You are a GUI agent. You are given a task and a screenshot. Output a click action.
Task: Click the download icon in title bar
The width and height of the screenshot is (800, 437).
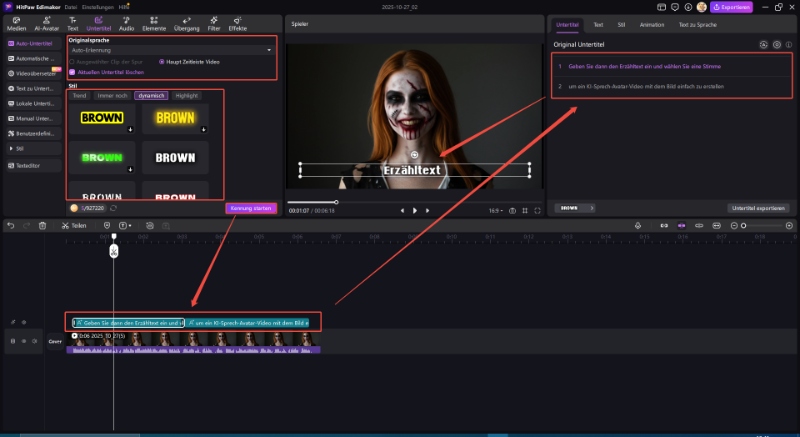coord(688,7)
